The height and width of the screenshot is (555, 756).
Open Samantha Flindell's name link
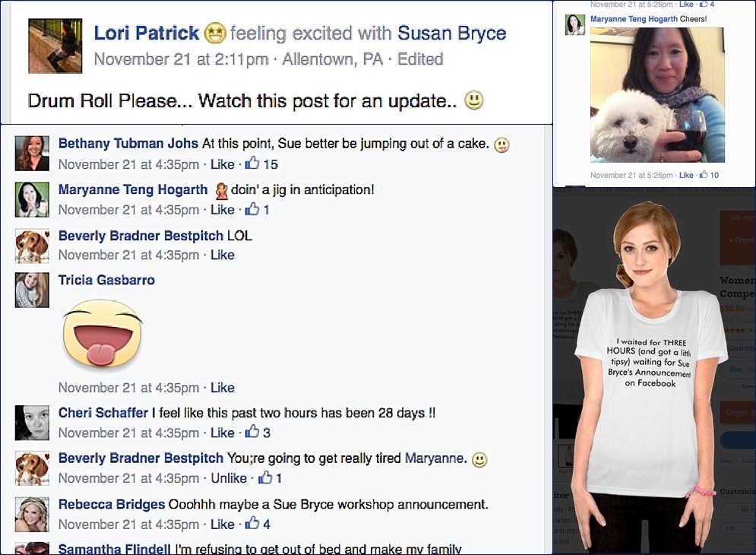[x=114, y=549]
